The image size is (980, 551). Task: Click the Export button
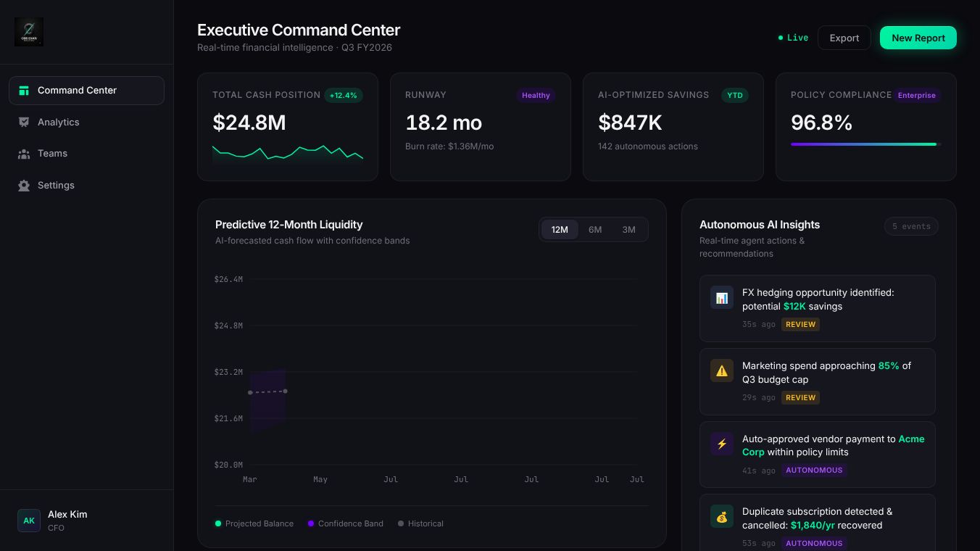(x=844, y=38)
